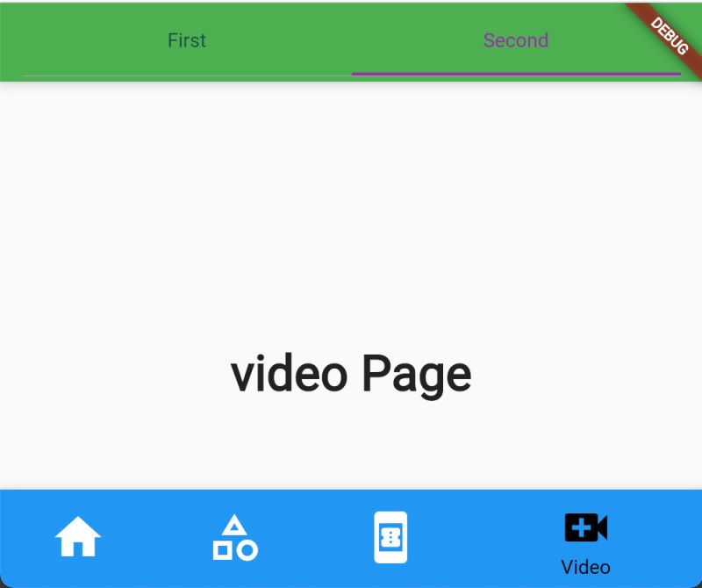This screenshot has height=588, width=702.
Task: Click the triangle in the shapes icon
Action: 234,525
